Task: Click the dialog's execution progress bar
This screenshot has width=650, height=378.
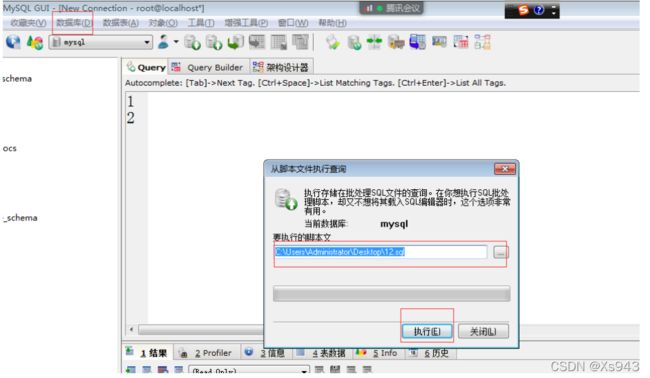Action: click(x=391, y=293)
